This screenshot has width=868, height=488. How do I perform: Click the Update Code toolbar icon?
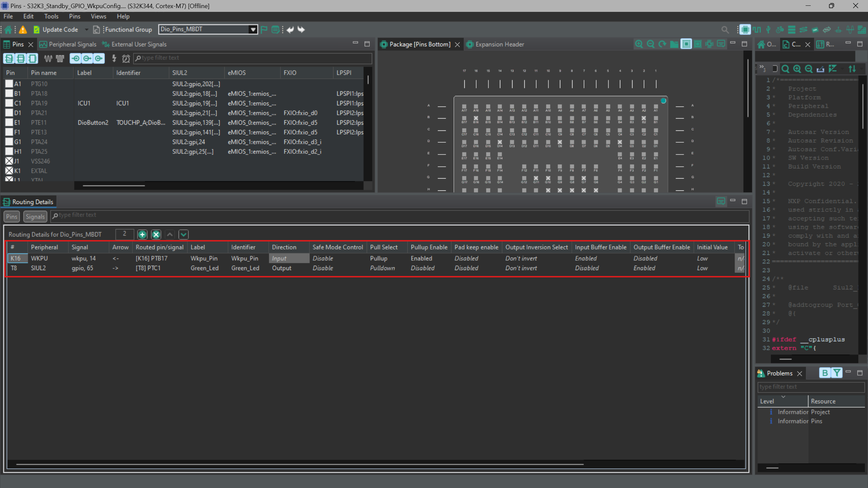[36, 29]
